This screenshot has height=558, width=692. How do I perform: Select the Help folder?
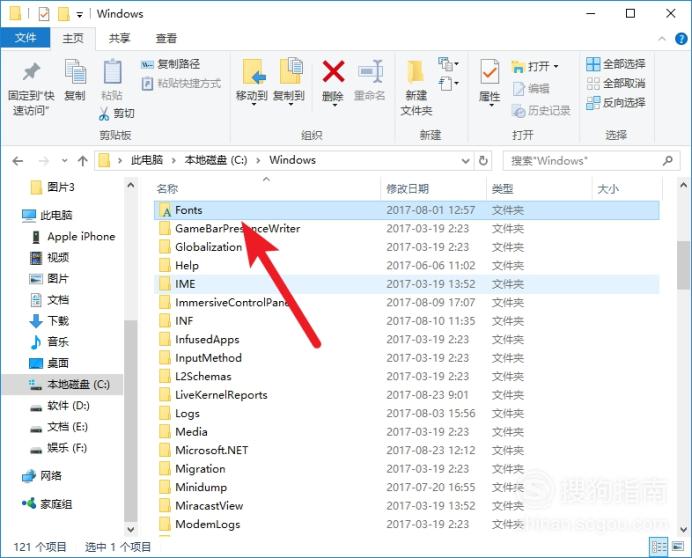(x=406, y=265)
